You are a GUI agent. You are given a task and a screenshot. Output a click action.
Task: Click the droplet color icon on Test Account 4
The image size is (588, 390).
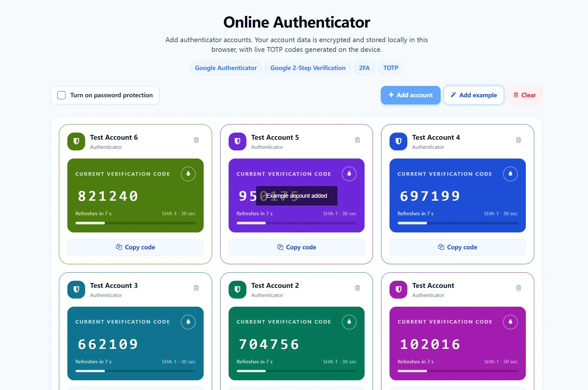[510, 174]
